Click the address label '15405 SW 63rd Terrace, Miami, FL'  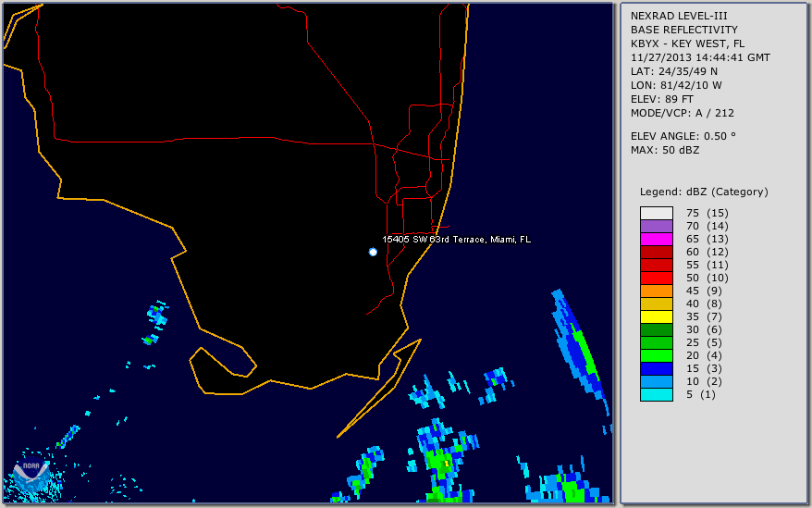(x=456, y=240)
